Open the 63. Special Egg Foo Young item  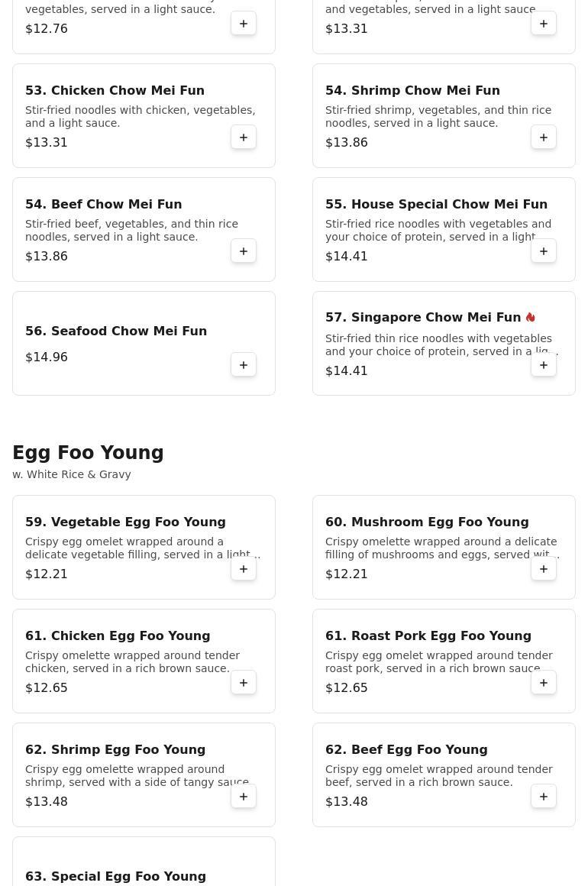[x=144, y=861]
